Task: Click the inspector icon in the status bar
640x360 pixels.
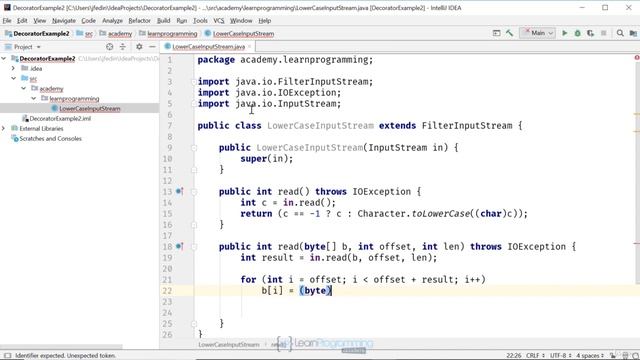Action: (625, 356)
